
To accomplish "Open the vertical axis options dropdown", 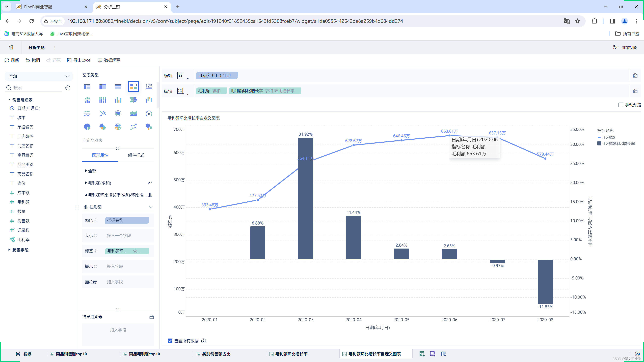I will 188,94.
